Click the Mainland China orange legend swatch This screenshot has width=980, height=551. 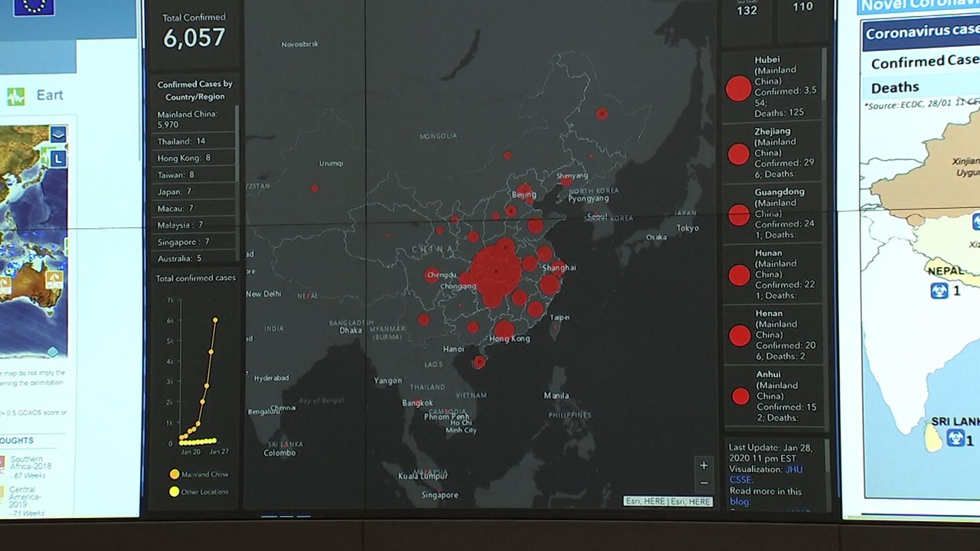tap(175, 474)
